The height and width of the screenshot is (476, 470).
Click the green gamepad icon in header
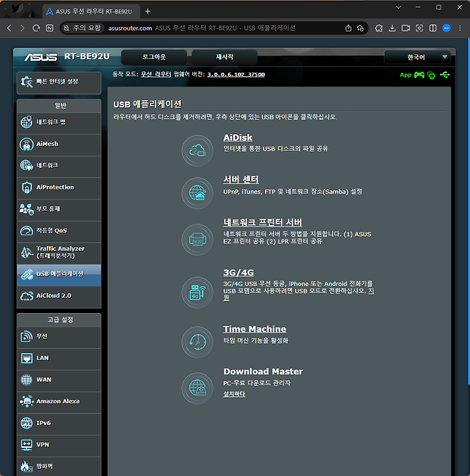[419, 74]
